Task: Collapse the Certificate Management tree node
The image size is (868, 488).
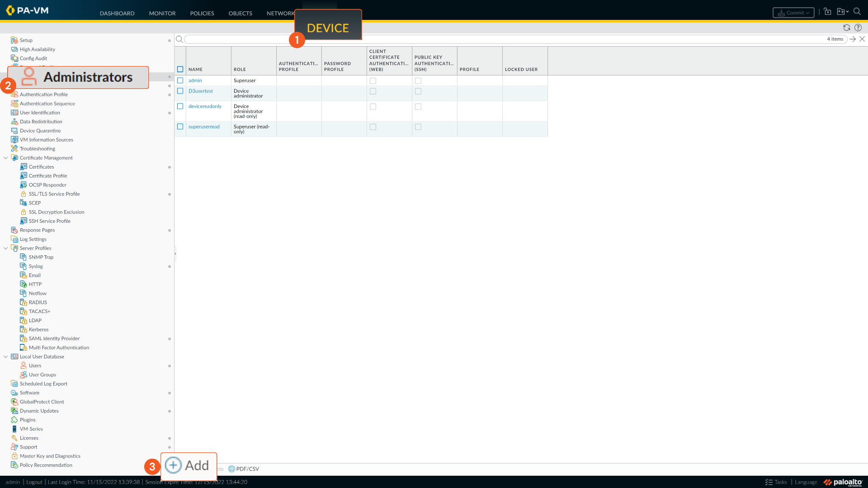Action: (x=6, y=158)
